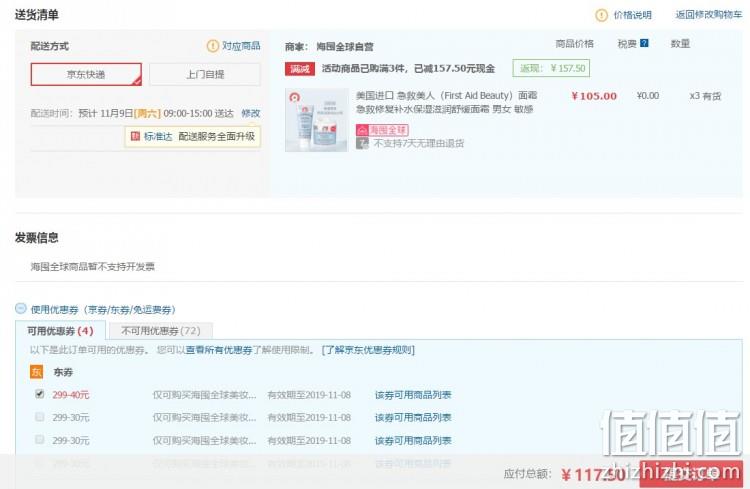This screenshot has width=750, height=489.
Task: Open 查看所有优惠券 link
Action: [219, 350]
